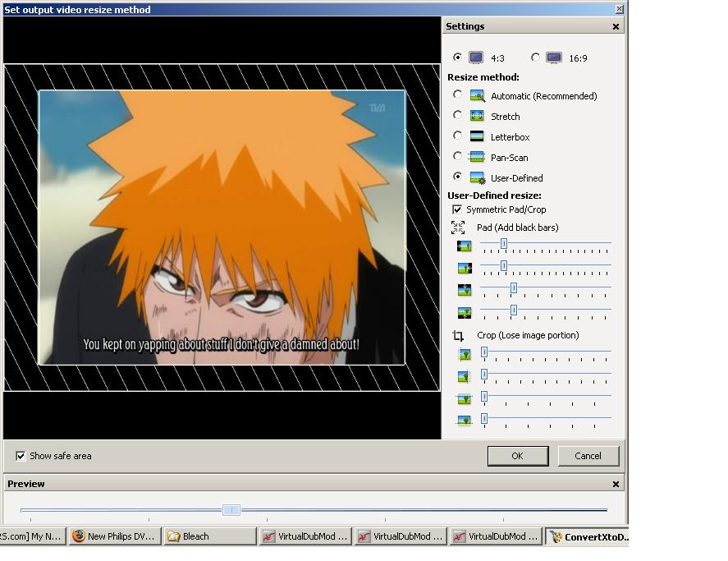This screenshot has height=561, width=728.
Task: Choose Automatic (Recommended) resize method
Action: (x=457, y=94)
